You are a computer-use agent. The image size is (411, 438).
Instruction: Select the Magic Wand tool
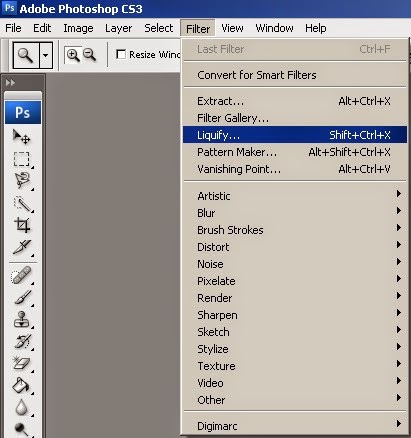22,204
